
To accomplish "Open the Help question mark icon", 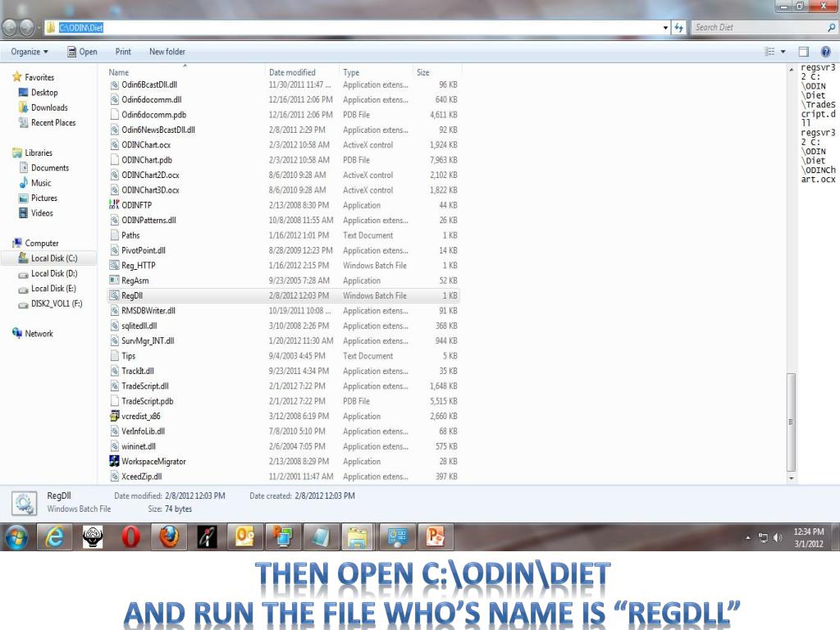I will click(x=825, y=52).
